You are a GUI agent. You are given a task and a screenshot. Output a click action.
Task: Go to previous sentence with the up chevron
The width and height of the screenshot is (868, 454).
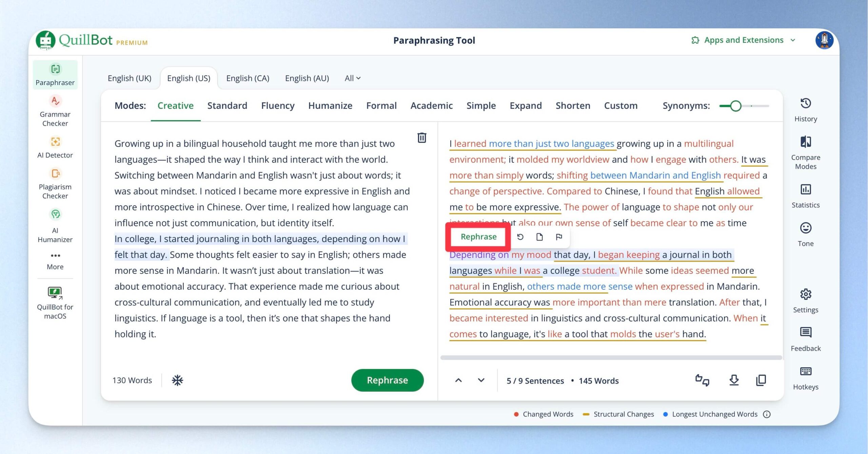[458, 380]
